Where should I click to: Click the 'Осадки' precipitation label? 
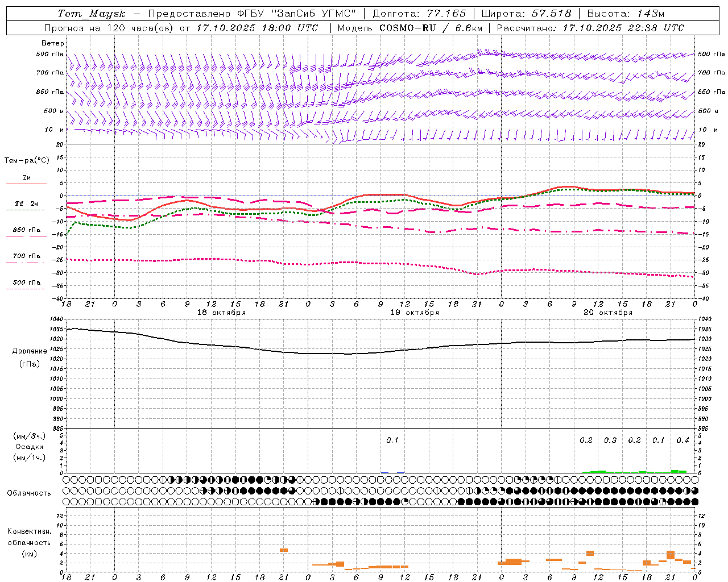(x=30, y=447)
